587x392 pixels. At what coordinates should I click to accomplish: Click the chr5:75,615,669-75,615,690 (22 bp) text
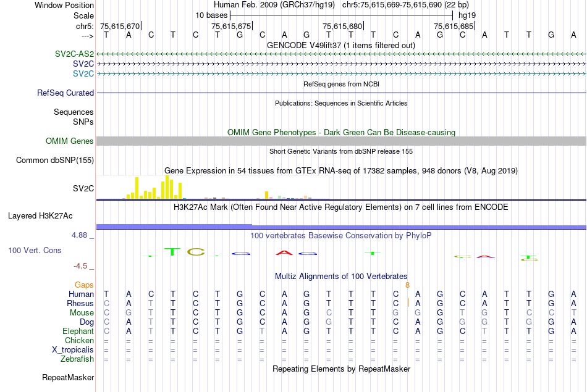pos(405,5)
